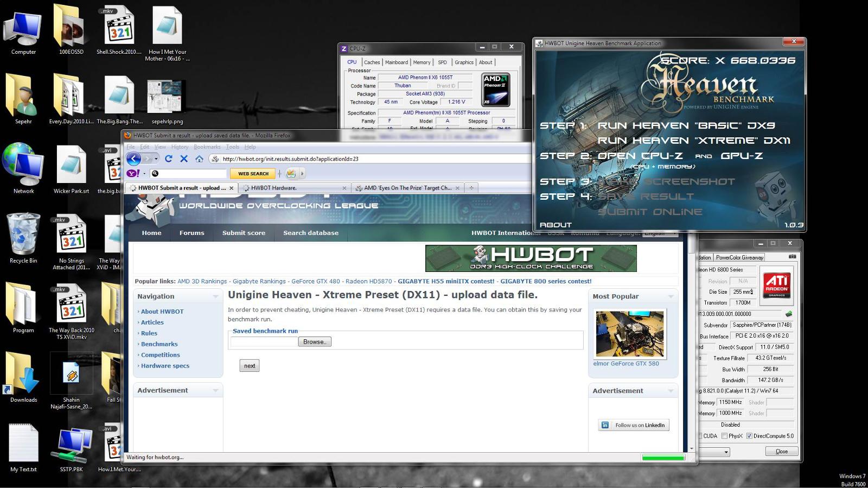Click the ATI Radeon logo in GPU-Z

pyautogui.click(x=776, y=286)
